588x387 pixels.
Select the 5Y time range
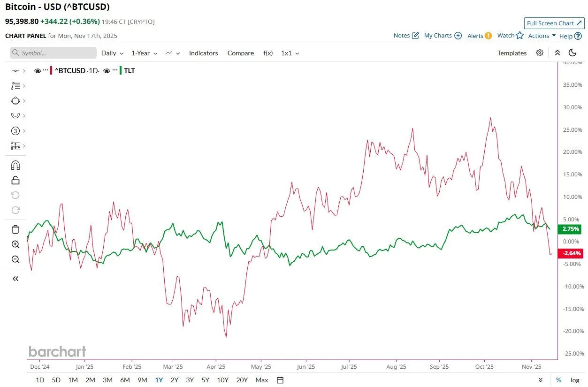pos(205,380)
